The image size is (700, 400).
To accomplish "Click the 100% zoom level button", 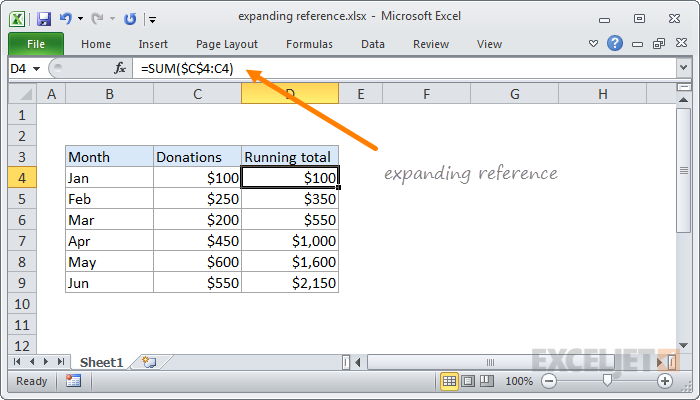I will 518,381.
